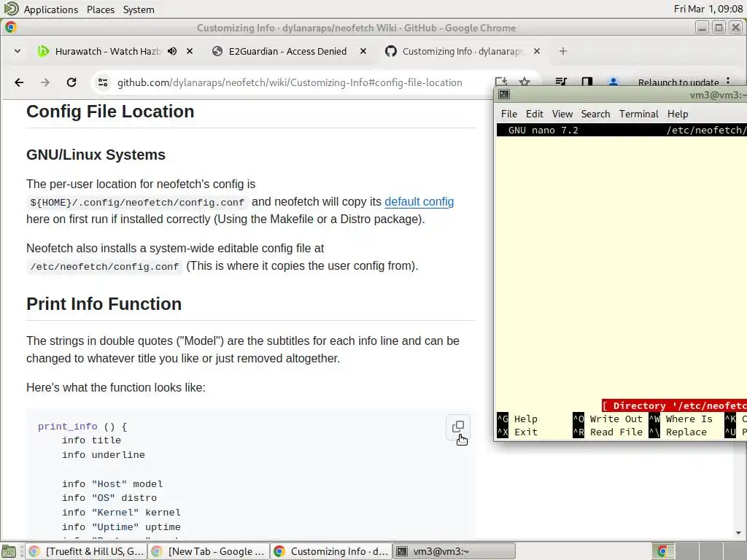
Task: Switch to vm3@vm3 terminal in taskbar
Action: coord(454,551)
